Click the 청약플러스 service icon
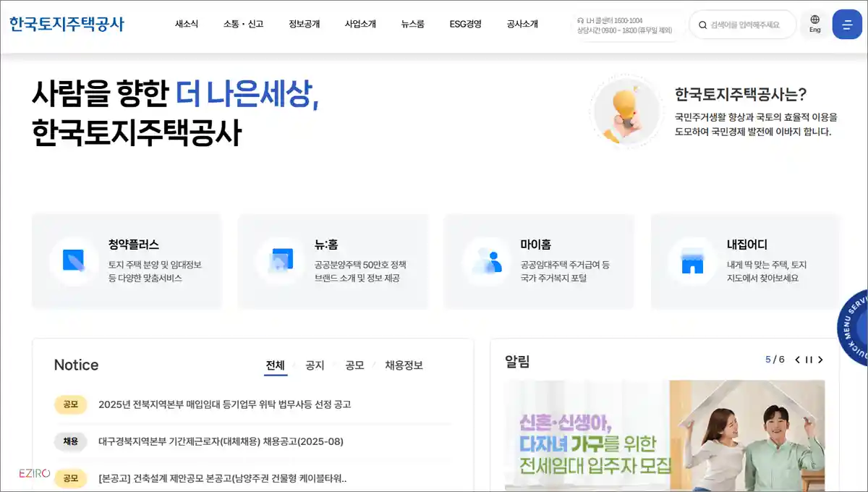This screenshot has width=868, height=492. [75, 261]
